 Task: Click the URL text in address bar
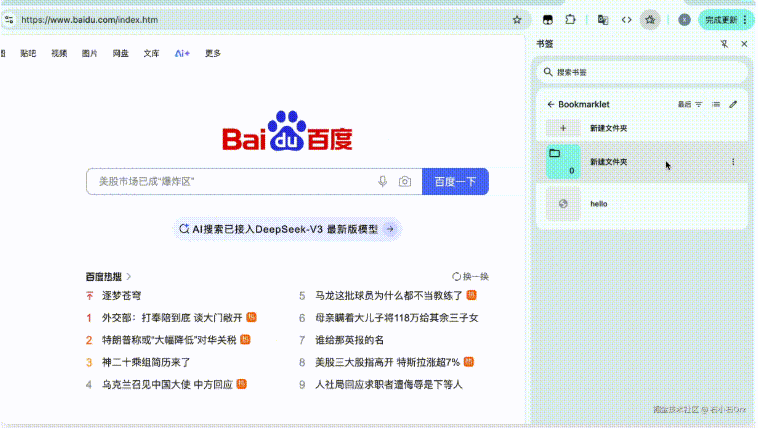click(89, 20)
